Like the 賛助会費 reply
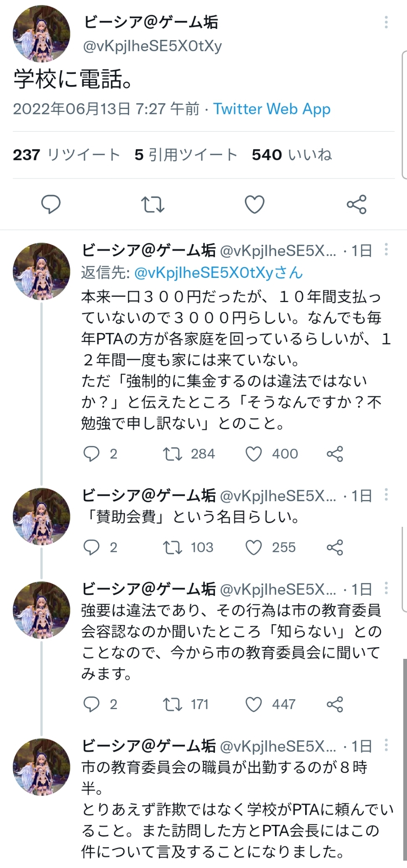 [x=254, y=547]
